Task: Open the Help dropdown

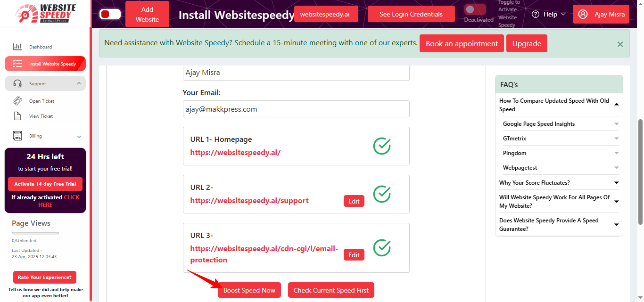Action: tap(549, 14)
